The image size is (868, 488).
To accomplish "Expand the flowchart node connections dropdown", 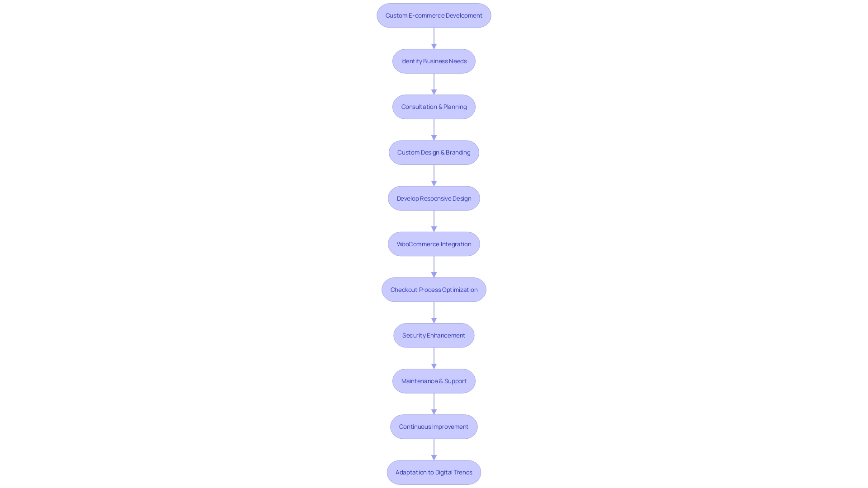I will 434,38.
